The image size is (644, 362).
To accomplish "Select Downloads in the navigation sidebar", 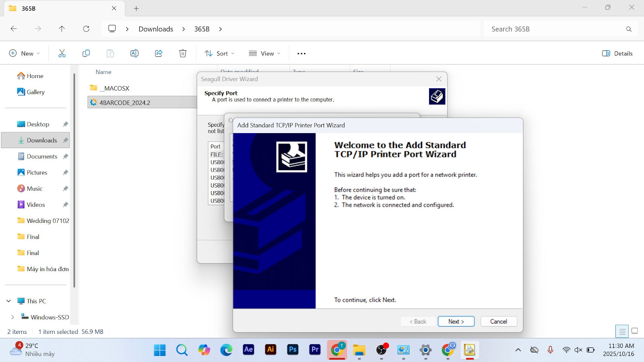I will (x=41, y=140).
